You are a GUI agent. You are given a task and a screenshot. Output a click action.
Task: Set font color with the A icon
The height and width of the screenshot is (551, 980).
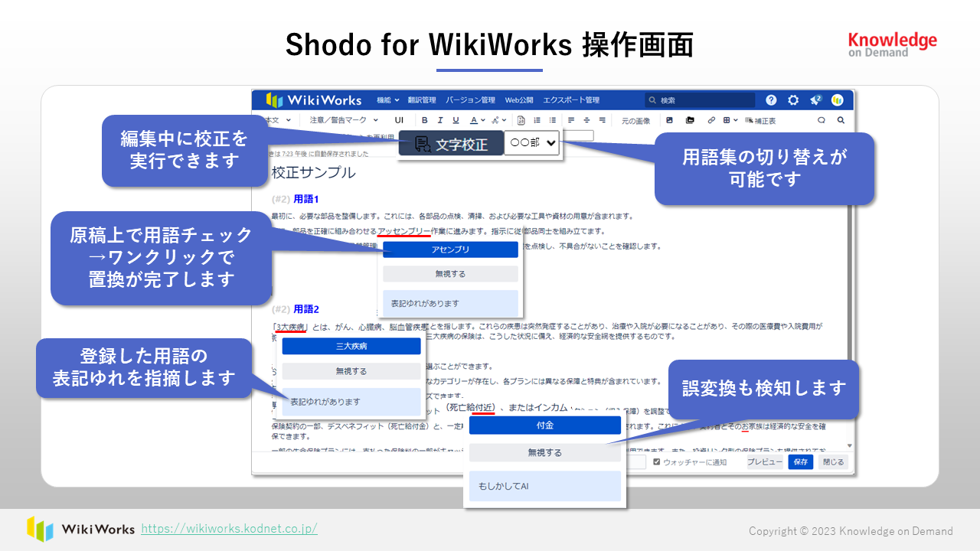click(x=474, y=120)
